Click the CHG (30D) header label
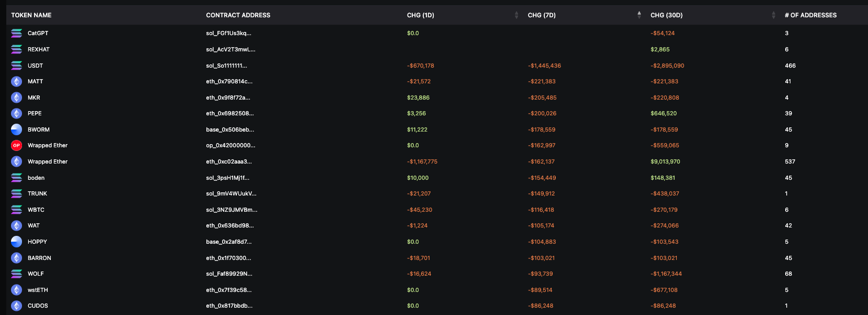 (x=666, y=15)
